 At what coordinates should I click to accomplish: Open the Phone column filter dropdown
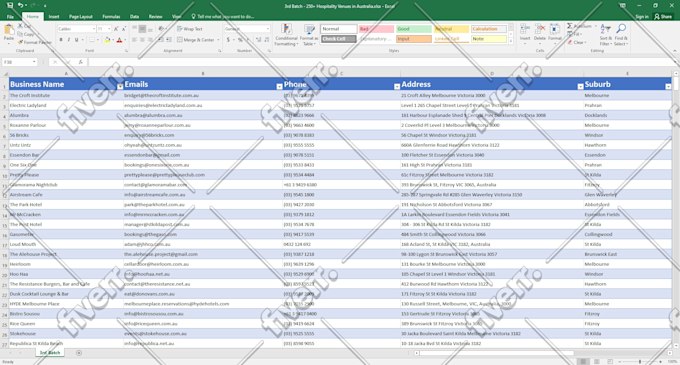397,86
